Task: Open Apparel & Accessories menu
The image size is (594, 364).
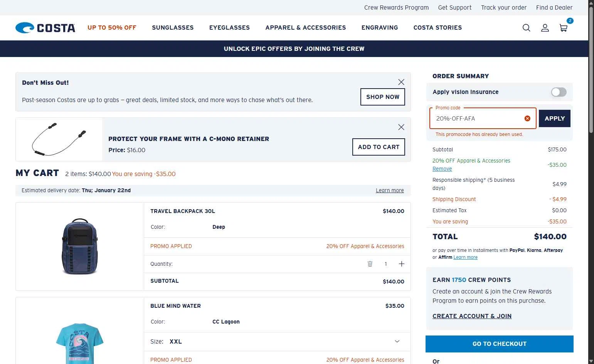Action: click(306, 28)
